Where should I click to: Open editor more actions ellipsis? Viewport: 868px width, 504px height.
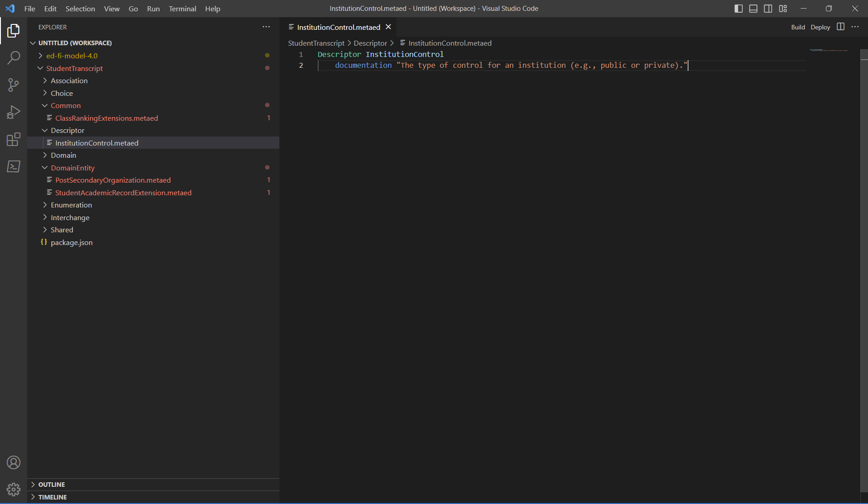[x=855, y=27]
